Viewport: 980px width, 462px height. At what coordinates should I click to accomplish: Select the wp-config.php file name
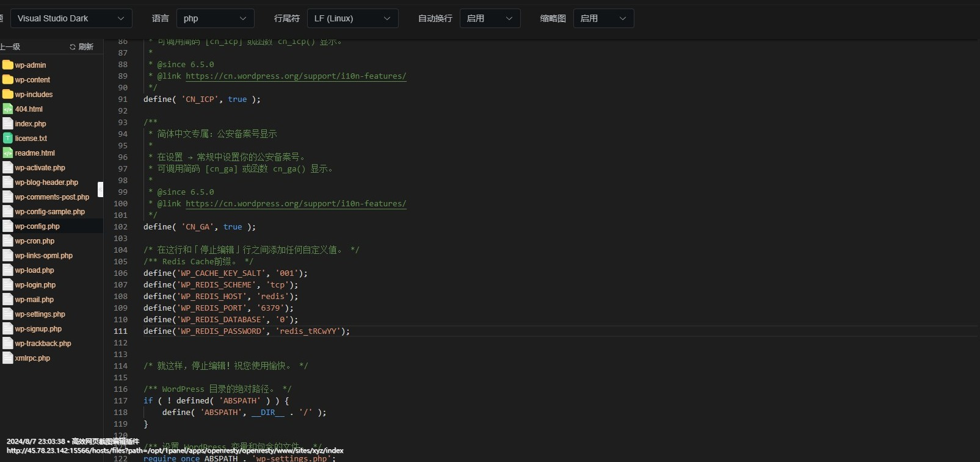point(37,226)
